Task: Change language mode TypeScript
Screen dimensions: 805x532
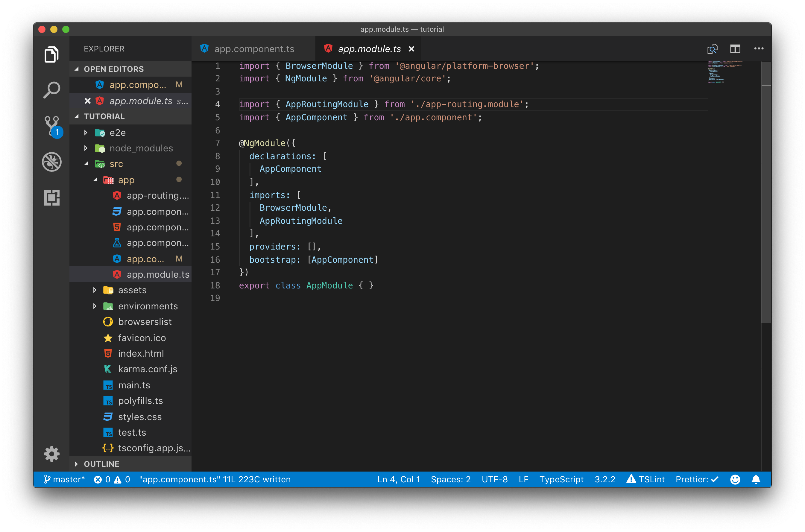Action: pyautogui.click(x=561, y=479)
